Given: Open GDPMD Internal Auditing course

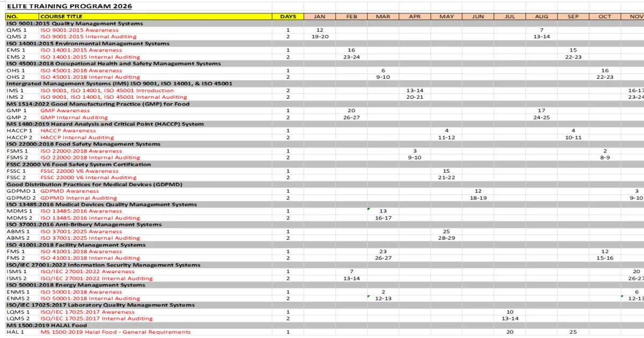Looking at the screenshot, I should tap(78, 198).
